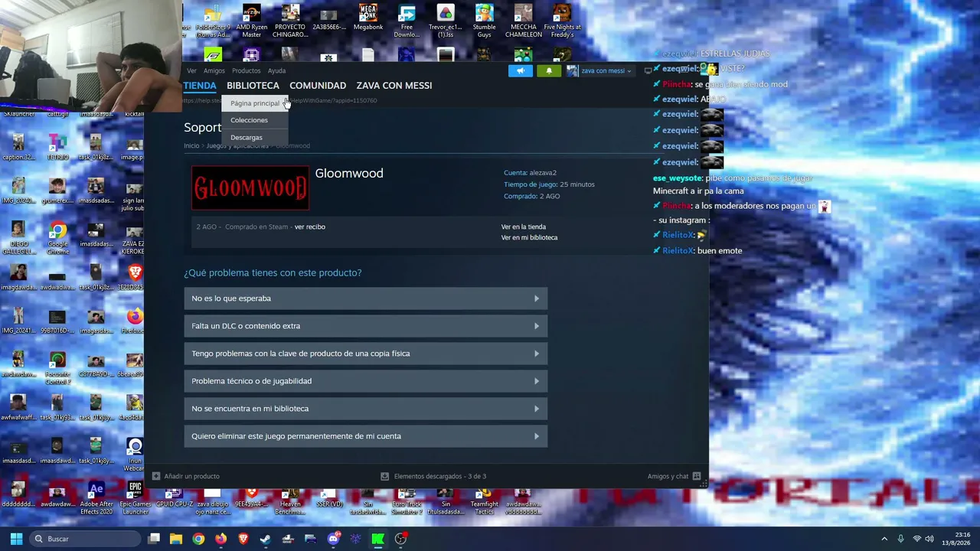Open the Amigos menu in Steam
Screen dimensions: 980x551
point(214,70)
